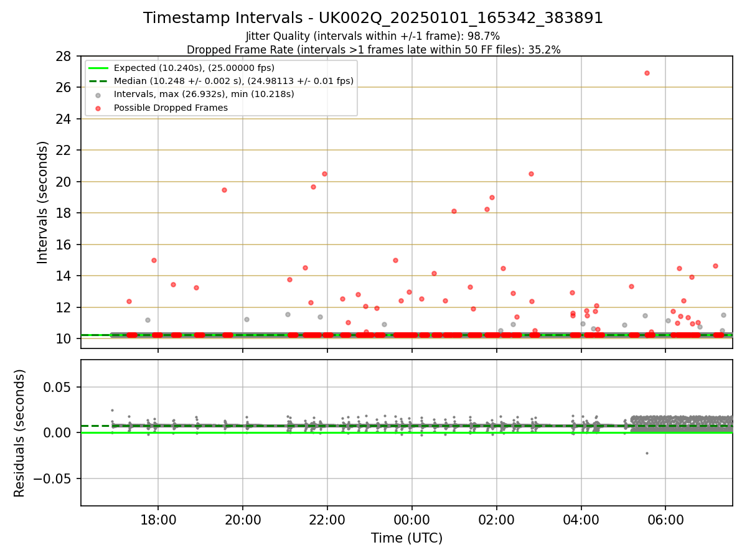Select the "Jitter Quality" 98.7% subtitle line
This screenshot has height=560, width=747.
373,36
